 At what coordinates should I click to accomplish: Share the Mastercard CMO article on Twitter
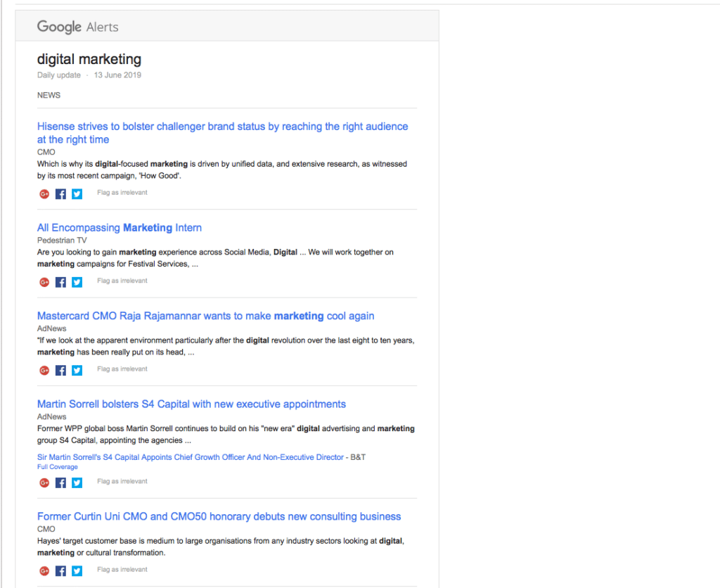(x=76, y=370)
